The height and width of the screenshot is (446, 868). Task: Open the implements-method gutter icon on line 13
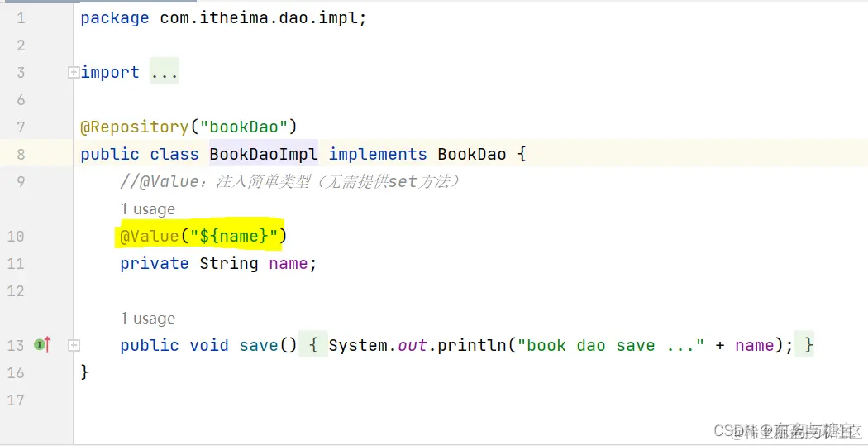(x=43, y=344)
